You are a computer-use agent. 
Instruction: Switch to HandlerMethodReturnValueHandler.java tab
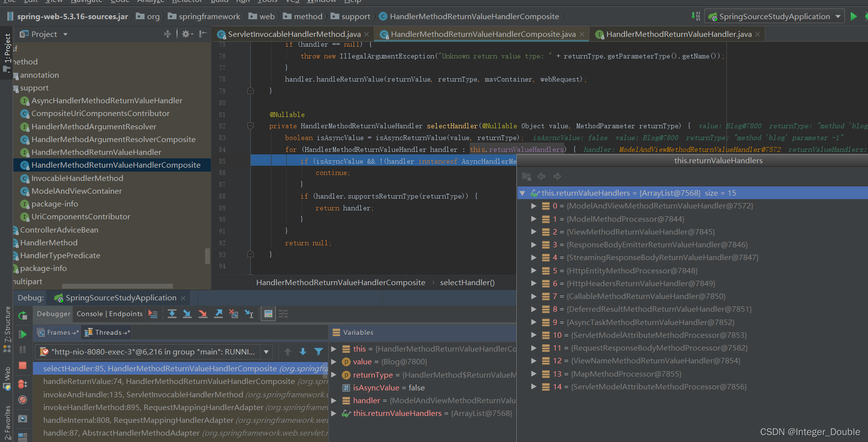tap(679, 34)
